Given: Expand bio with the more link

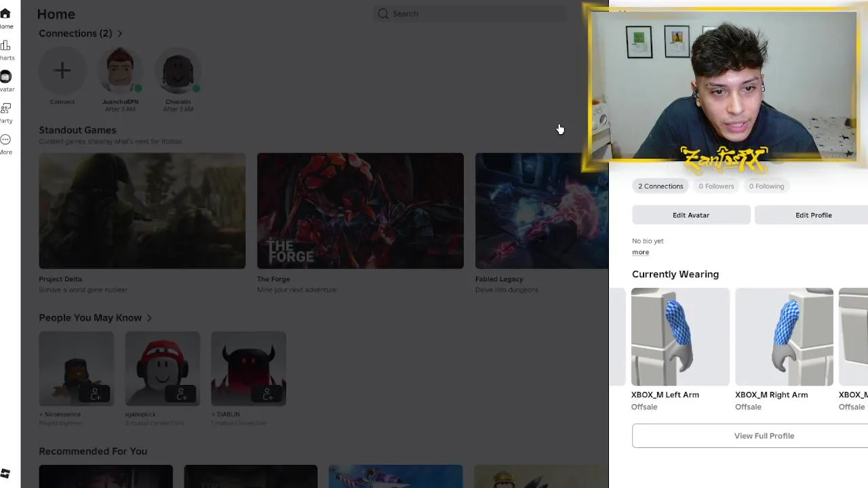Looking at the screenshot, I should pos(640,252).
